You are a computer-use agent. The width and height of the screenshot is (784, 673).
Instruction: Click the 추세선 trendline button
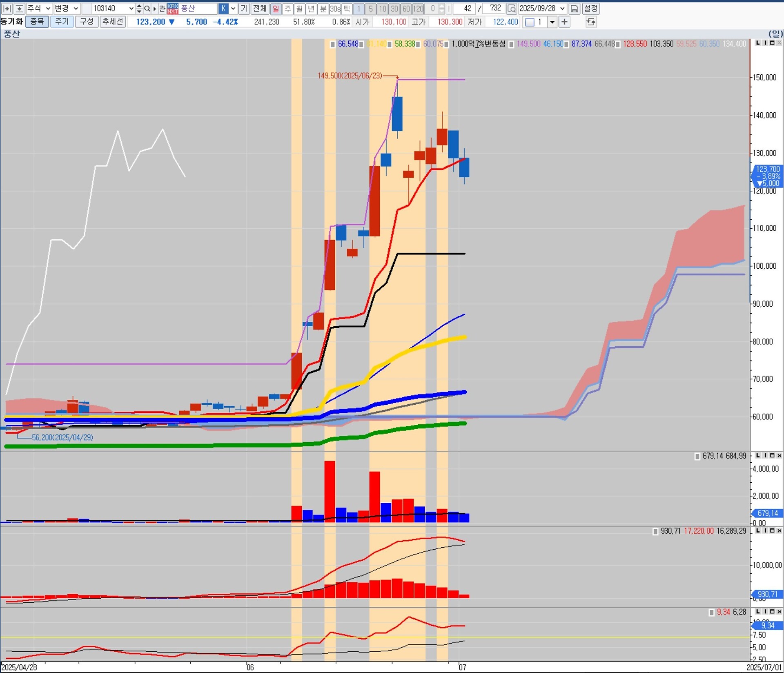[112, 22]
